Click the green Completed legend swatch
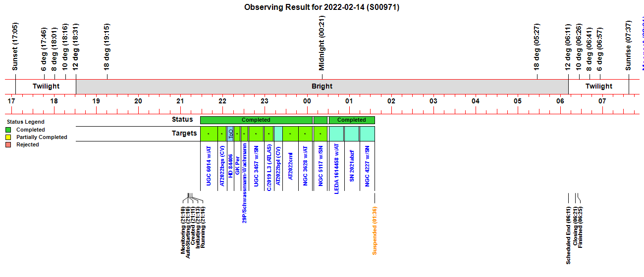The image size is (644, 277). click(x=8, y=130)
